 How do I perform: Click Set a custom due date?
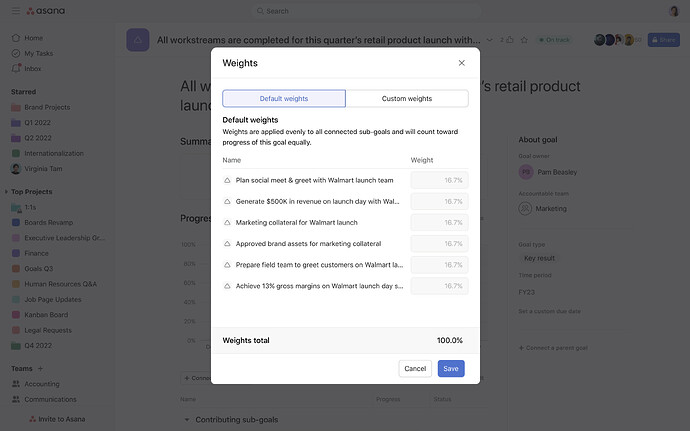pyautogui.click(x=550, y=311)
